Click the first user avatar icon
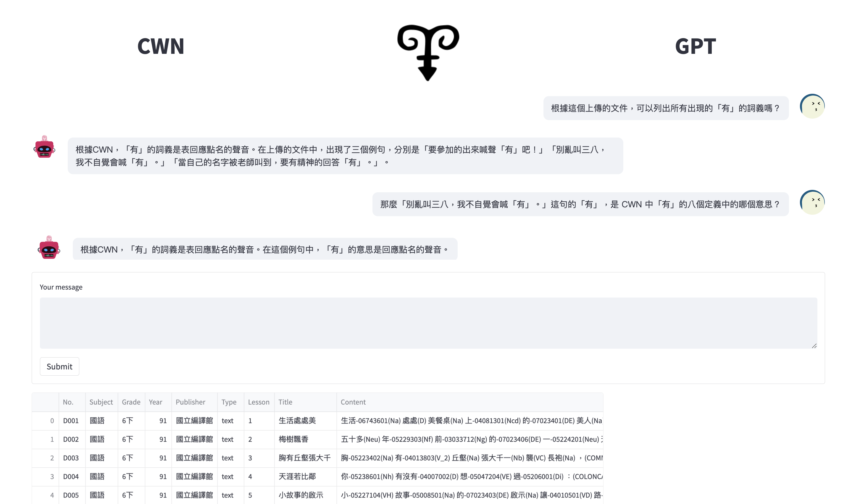This screenshot has width=852, height=504. (812, 106)
